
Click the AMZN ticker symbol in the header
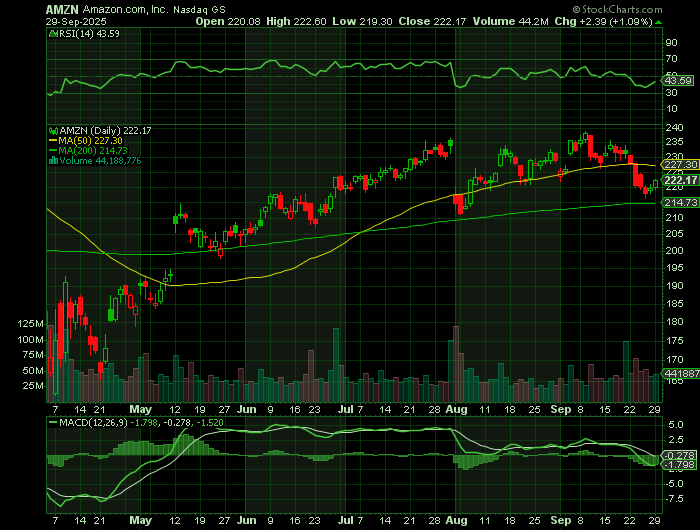tap(62, 9)
